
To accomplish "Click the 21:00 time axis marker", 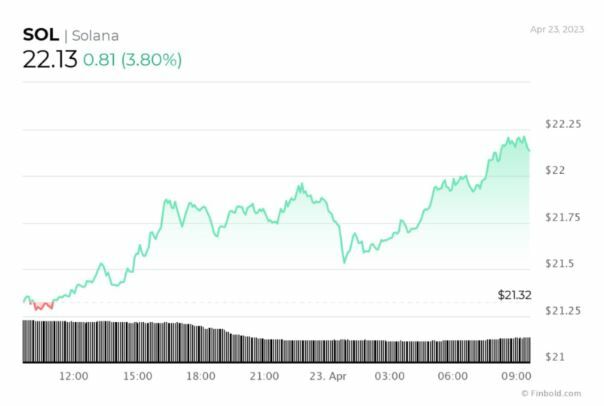I will pyautogui.click(x=264, y=376).
